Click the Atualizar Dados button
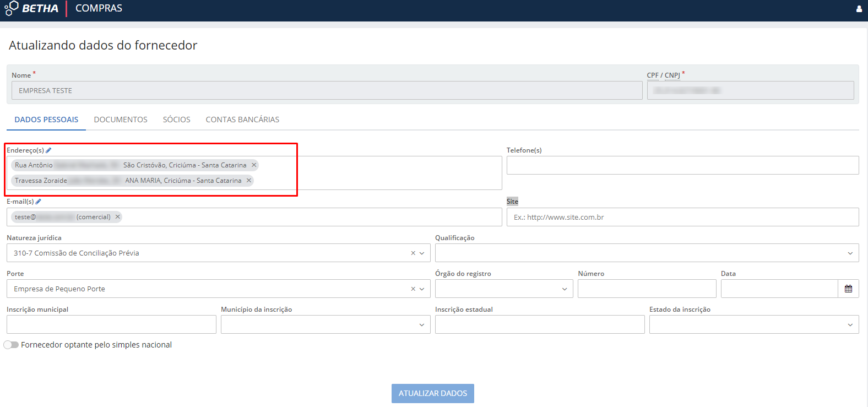The height and width of the screenshot is (407, 868). [x=433, y=393]
